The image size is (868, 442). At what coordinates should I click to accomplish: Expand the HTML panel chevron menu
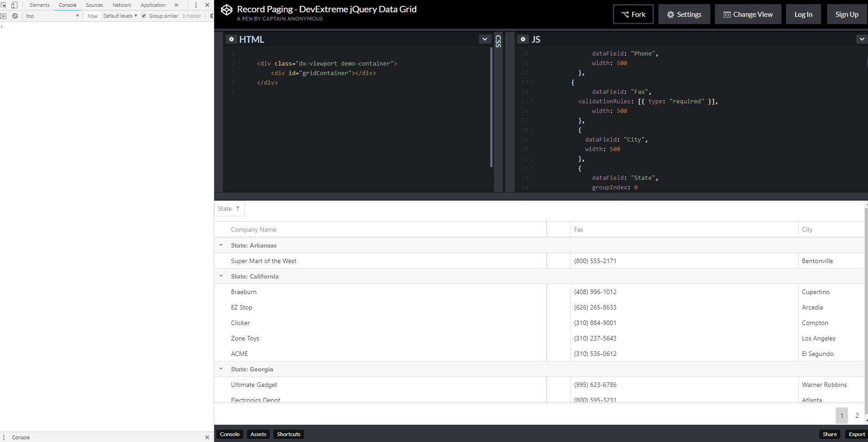coord(484,39)
